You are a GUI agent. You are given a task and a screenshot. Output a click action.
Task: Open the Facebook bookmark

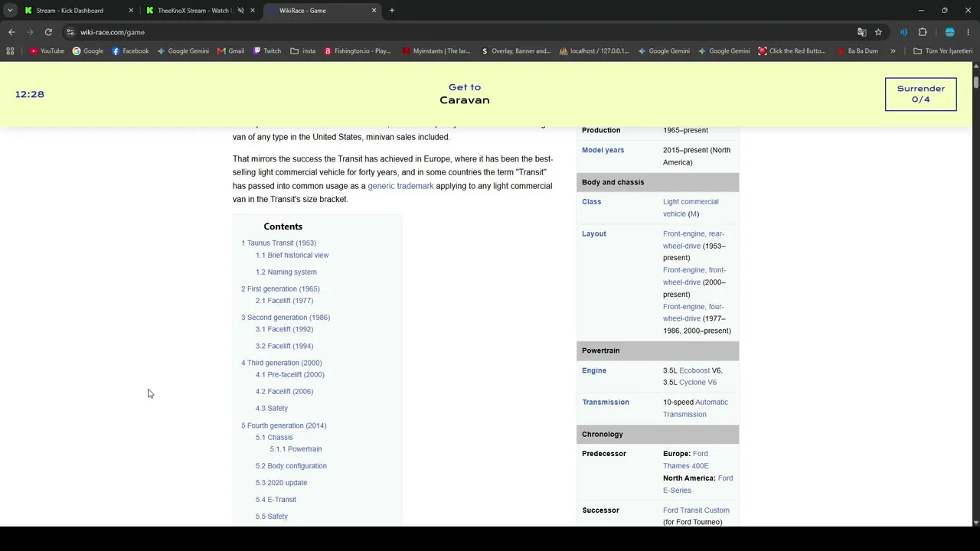(130, 51)
